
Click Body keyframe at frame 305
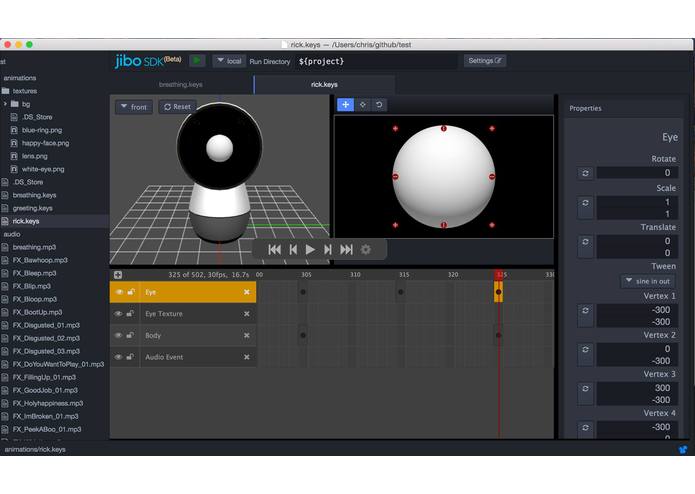coord(303,335)
